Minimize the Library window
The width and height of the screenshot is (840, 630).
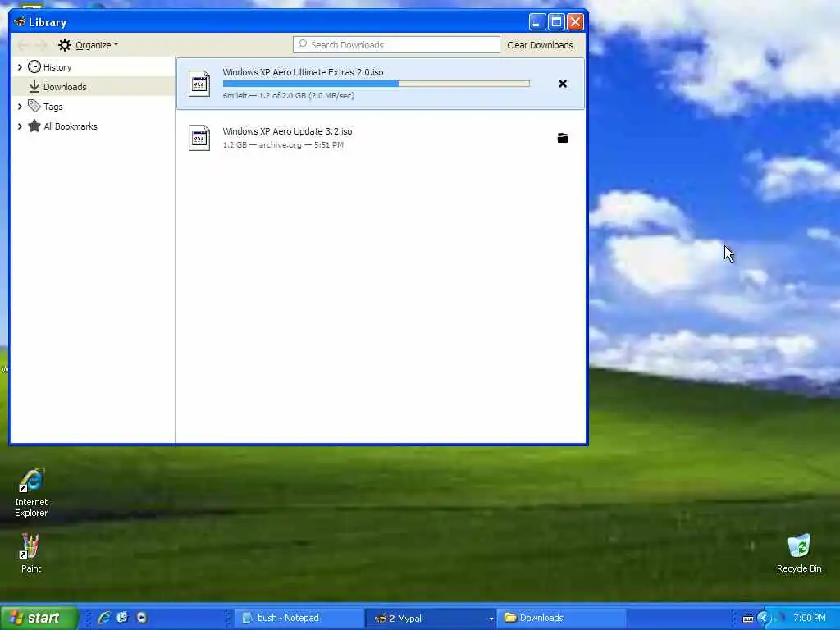click(536, 22)
